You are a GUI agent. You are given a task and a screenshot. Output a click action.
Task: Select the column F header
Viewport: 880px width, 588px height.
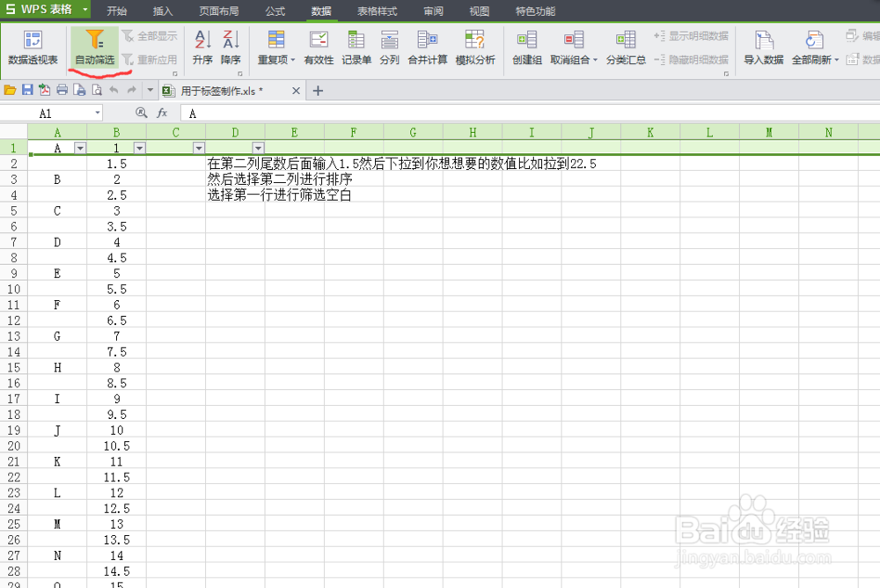point(354,133)
